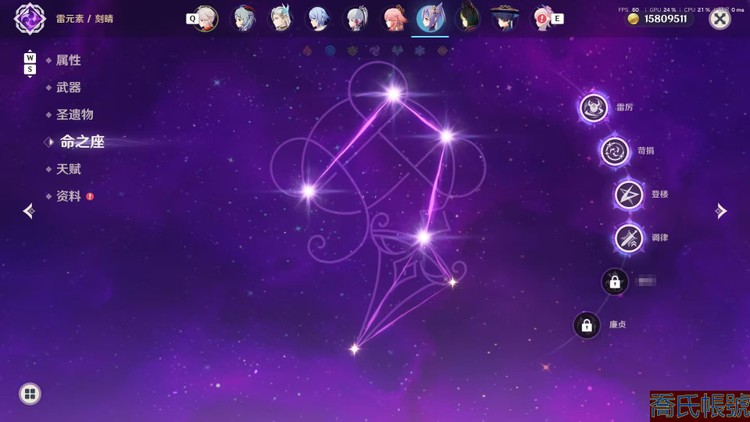Open the 属性 attributes page
This screenshot has height=422, width=750.
click(68, 60)
